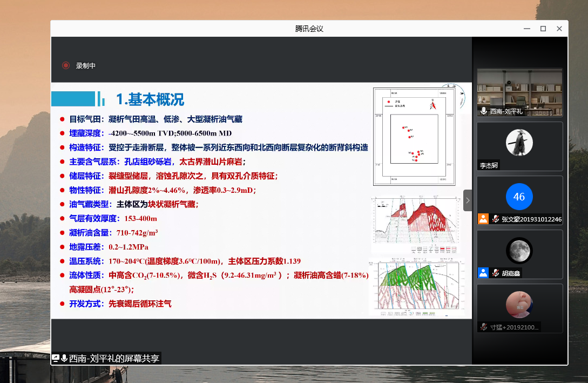
Task: Select moon avatar of 胡嘉鑫
Action: 519,251
